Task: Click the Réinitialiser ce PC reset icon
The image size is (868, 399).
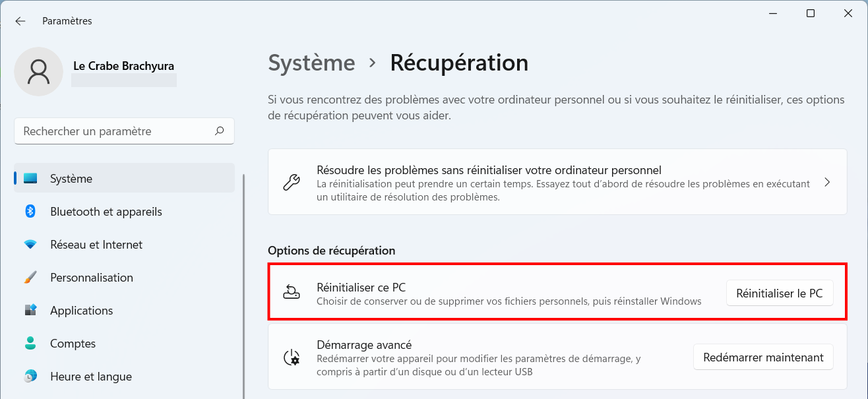Action: 292,293
